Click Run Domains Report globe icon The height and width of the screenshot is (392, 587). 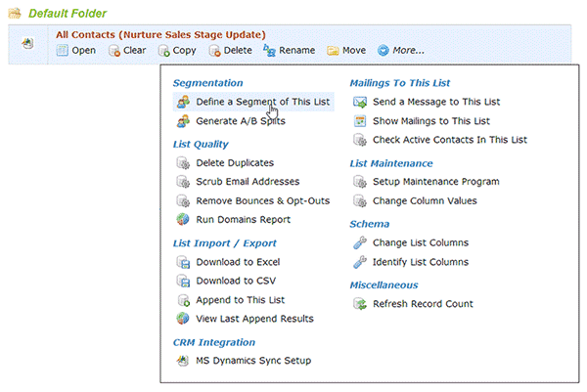183,219
